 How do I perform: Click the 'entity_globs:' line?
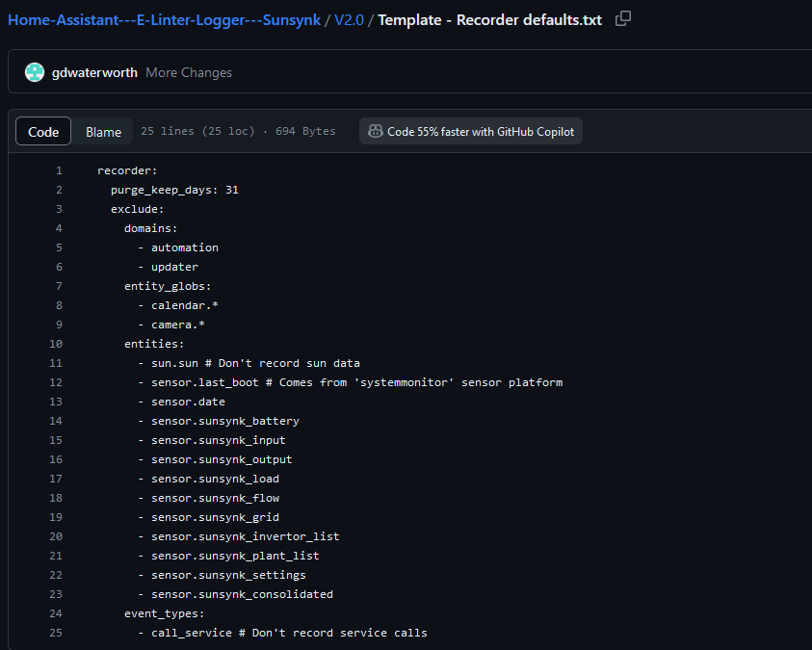click(168, 286)
